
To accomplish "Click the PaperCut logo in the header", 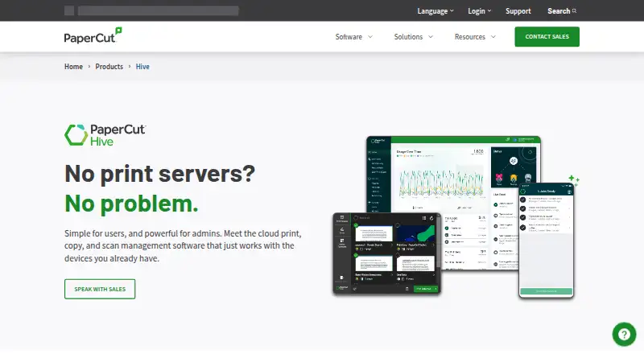I will 93,36.
